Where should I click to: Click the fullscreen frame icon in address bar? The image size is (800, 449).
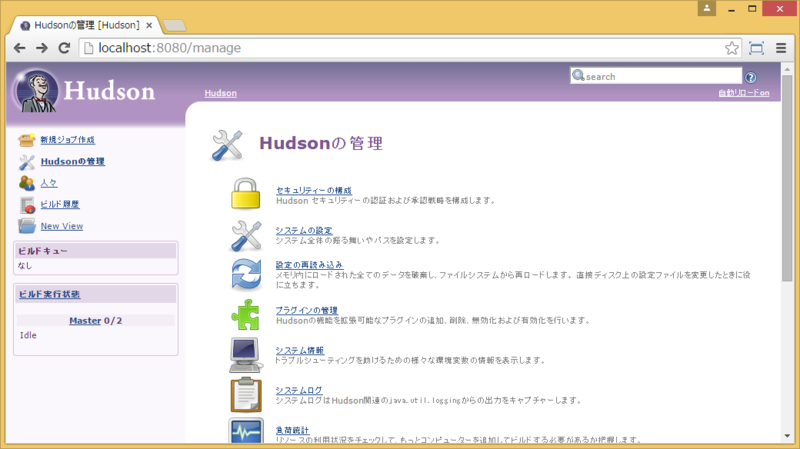(756, 48)
